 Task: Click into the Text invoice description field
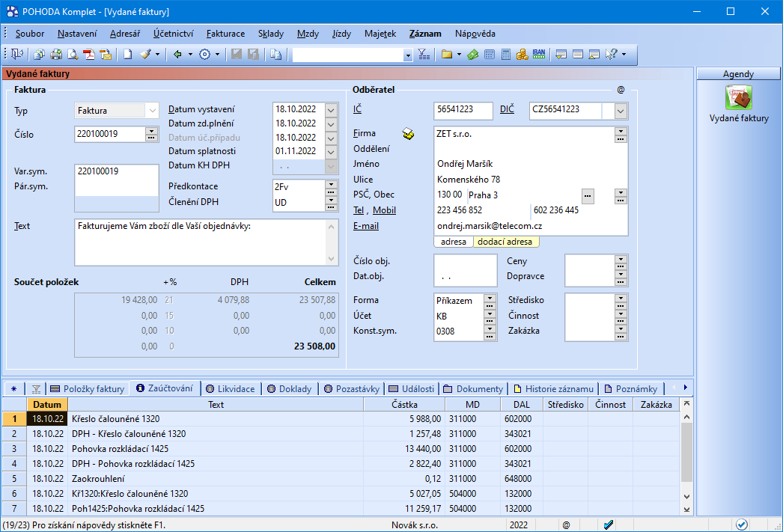(201, 242)
